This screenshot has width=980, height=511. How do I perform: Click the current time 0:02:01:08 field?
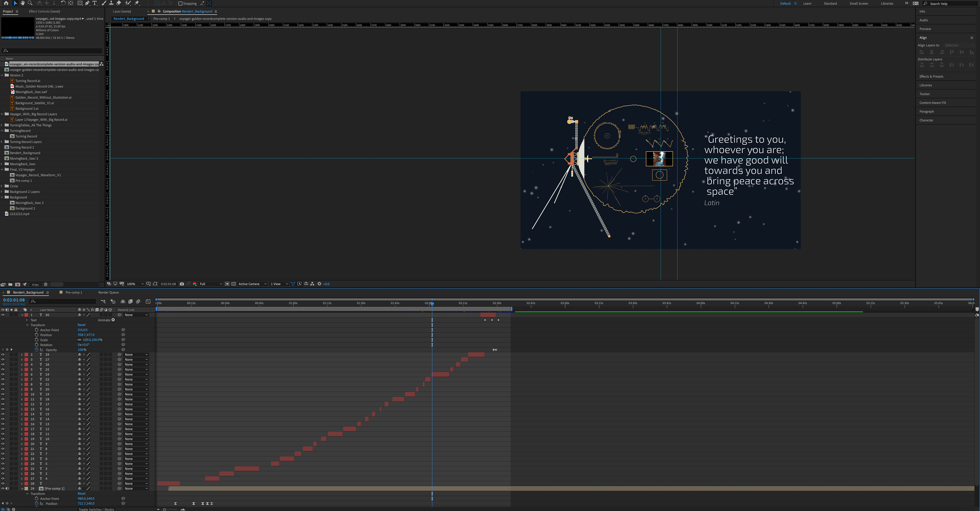pyautogui.click(x=14, y=300)
